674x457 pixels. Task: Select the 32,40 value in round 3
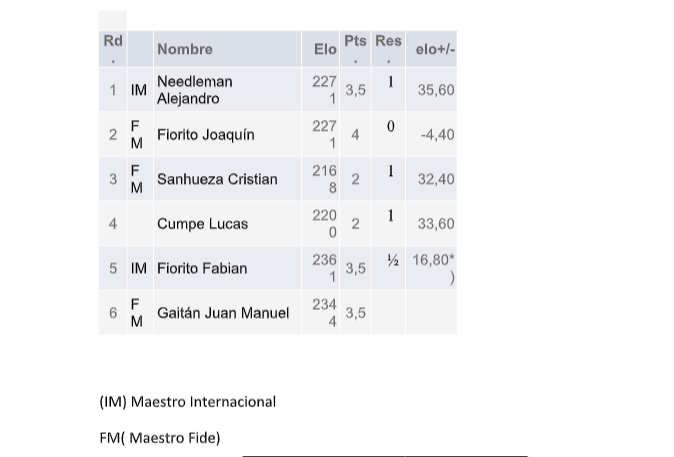(436, 179)
